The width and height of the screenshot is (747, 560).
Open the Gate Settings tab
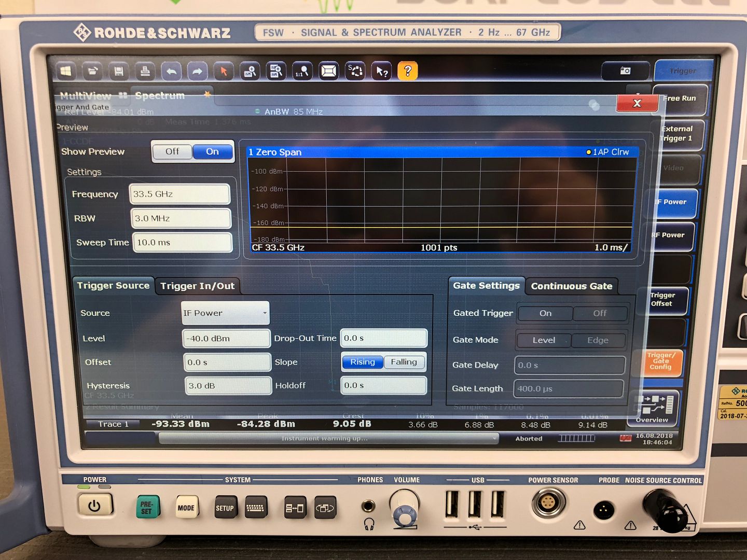point(486,286)
